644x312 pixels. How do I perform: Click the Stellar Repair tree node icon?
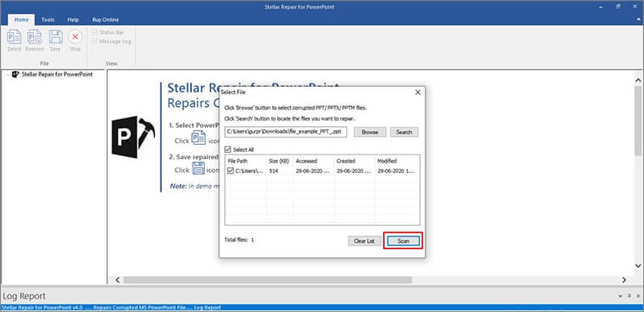click(16, 75)
